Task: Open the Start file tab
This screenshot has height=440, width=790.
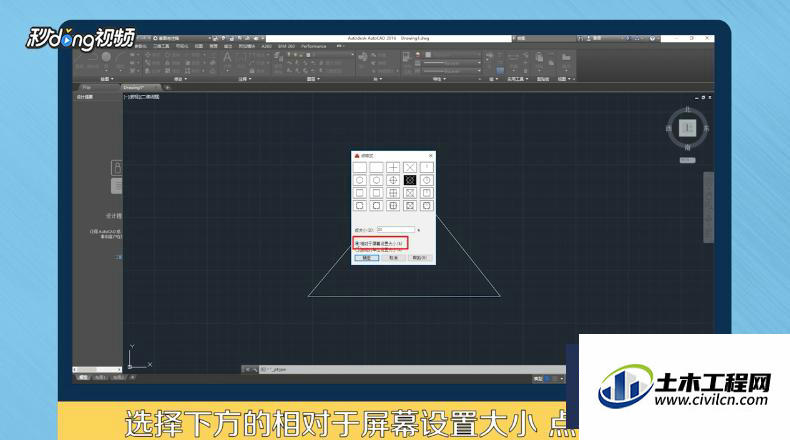Action: point(87,88)
